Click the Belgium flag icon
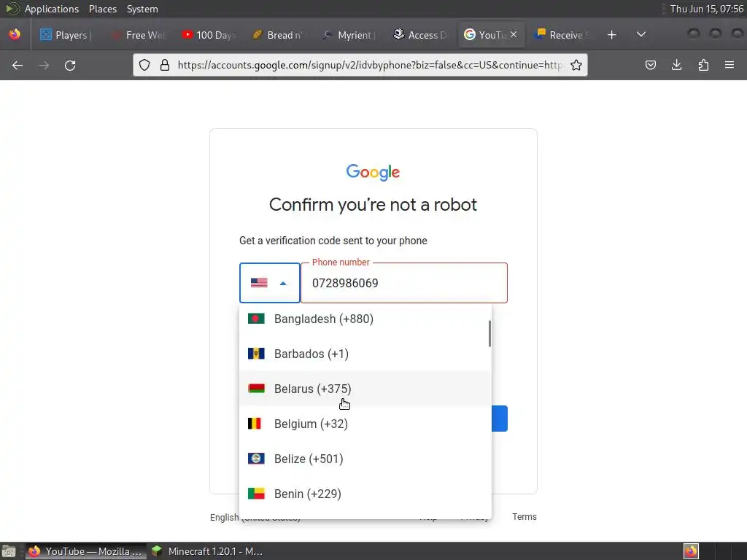This screenshot has width=747, height=560. (255, 424)
